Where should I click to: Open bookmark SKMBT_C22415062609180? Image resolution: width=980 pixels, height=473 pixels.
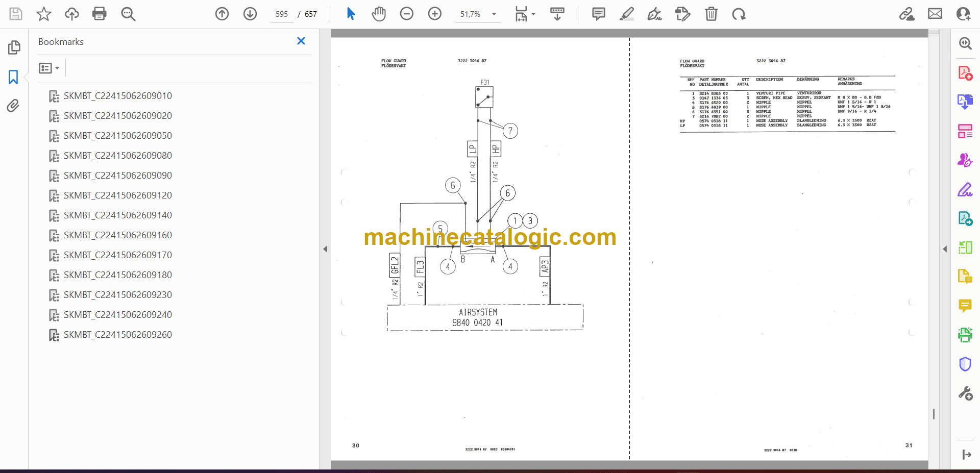[x=118, y=275]
